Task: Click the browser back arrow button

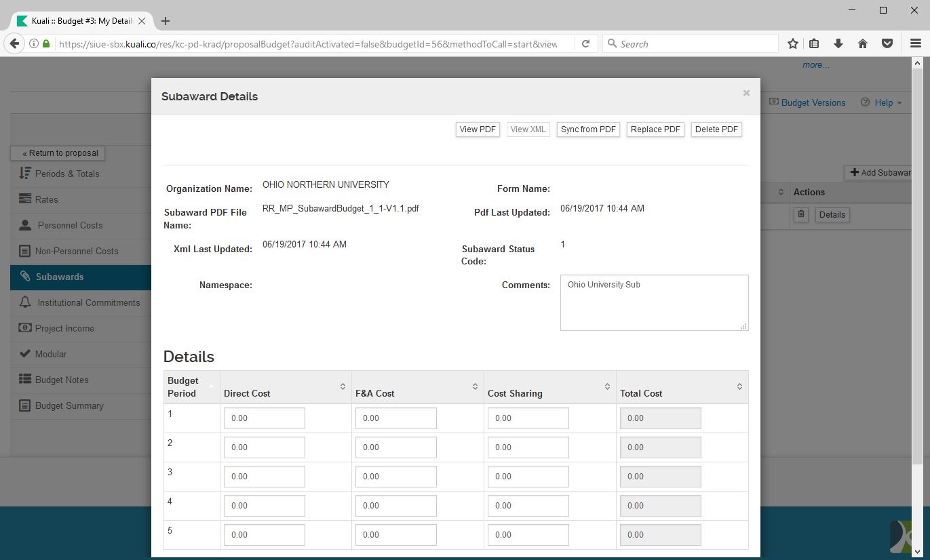Action: tap(14, 43)
